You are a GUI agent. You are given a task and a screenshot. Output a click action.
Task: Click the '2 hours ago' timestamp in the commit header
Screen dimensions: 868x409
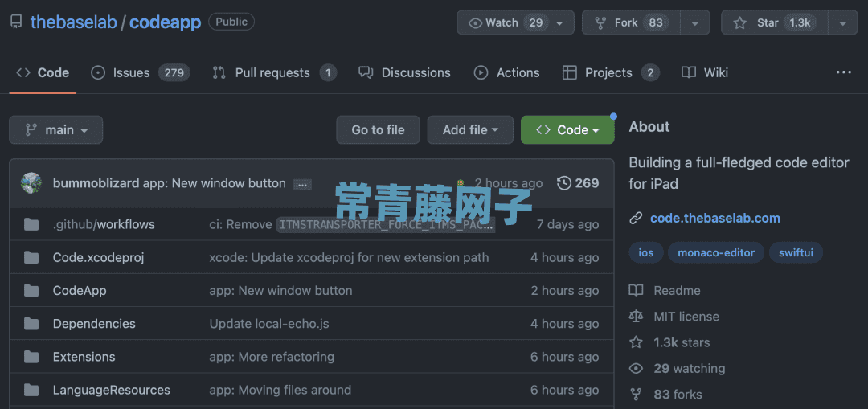point(509,183)
